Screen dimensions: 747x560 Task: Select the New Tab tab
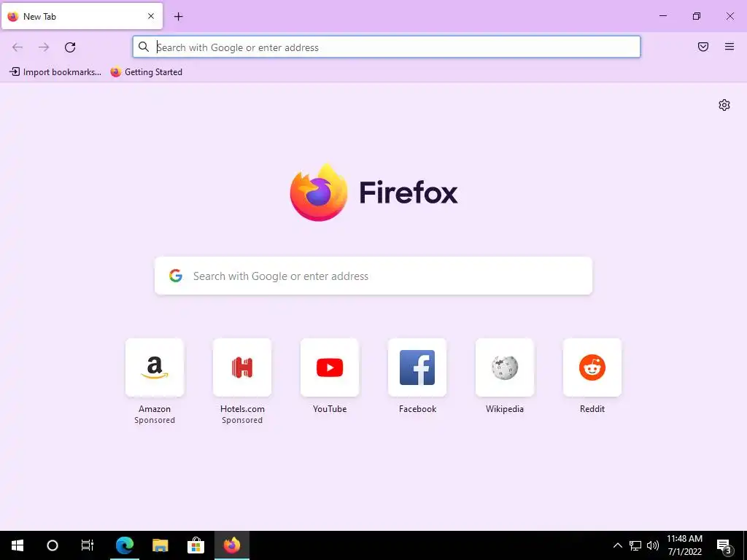click(82, 16)
